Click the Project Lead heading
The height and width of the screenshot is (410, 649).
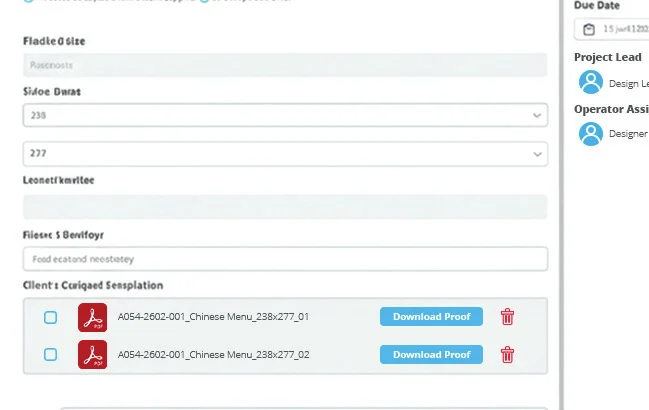point(608,57)
